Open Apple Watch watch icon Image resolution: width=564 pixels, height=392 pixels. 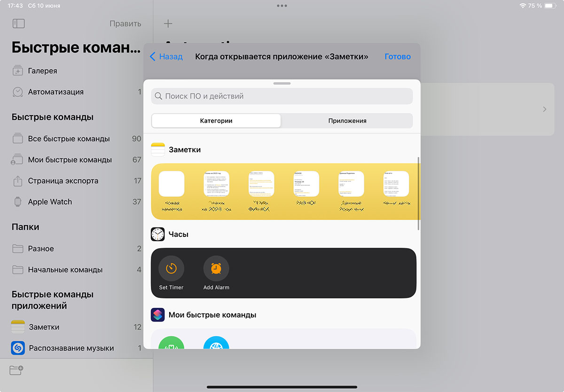pyautogui.click(x=17, y=202)
